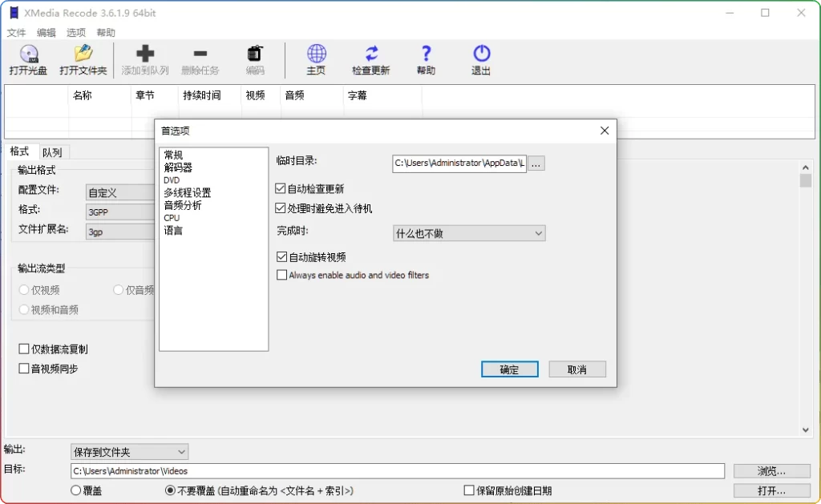Open the 编辑 menu
This screenshot has width=821, height=504.
pos(47,33)
